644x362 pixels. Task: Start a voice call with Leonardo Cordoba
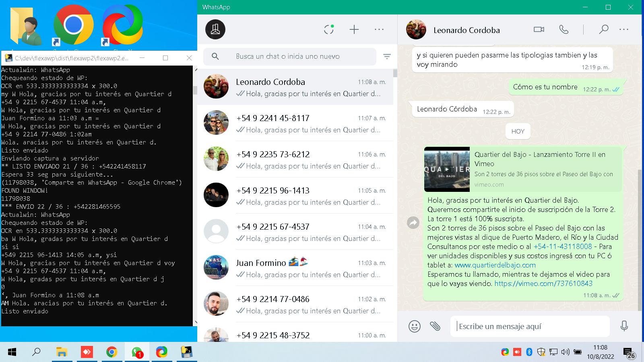tap(564, 29)
